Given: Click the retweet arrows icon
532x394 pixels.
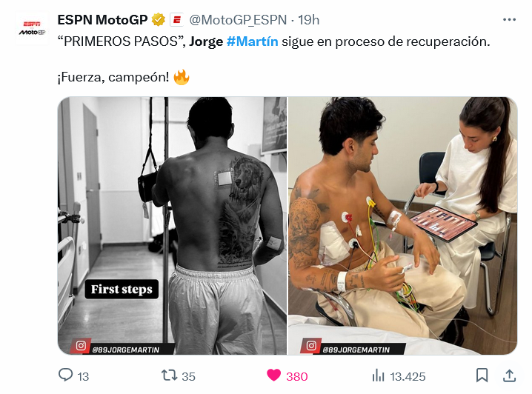Looking at the screenshot, I should pos(169,375).
